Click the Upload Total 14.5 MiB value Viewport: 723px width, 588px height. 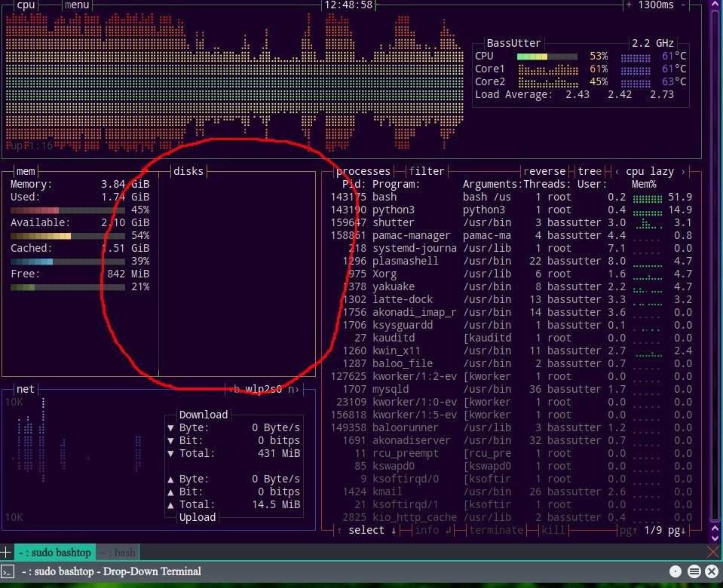click(x=276, y=504)
